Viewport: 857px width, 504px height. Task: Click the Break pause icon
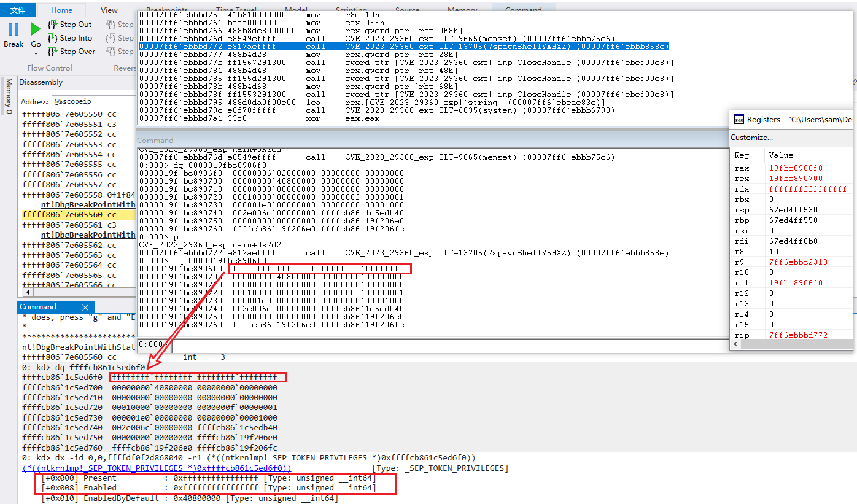[14, 29]
